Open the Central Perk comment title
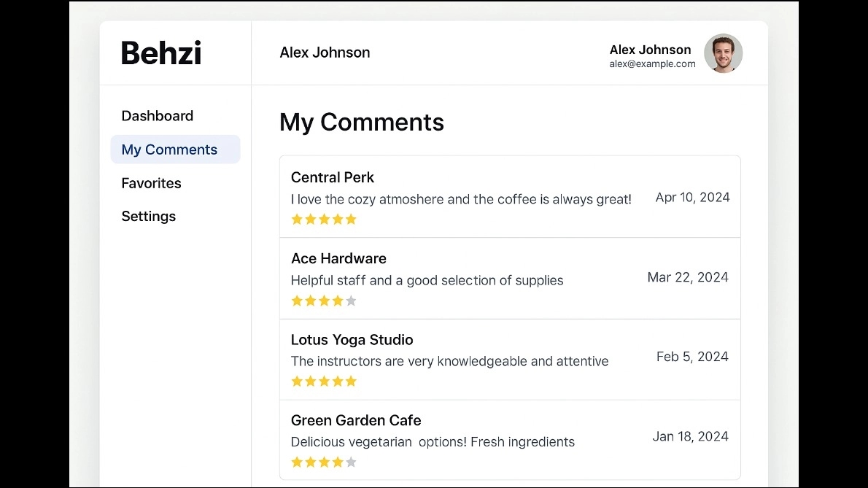Image resolution: width=868 pixels, height=488 pixels. [332, 177]
